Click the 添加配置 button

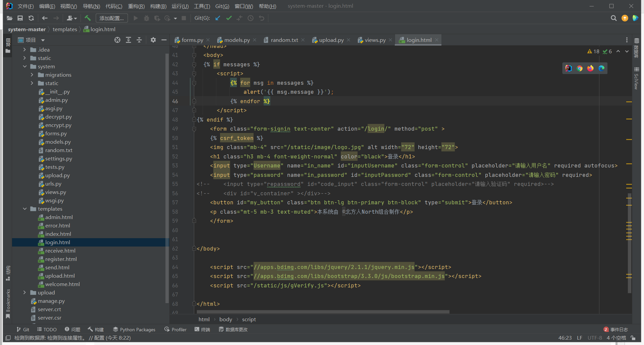click(112, 18)
